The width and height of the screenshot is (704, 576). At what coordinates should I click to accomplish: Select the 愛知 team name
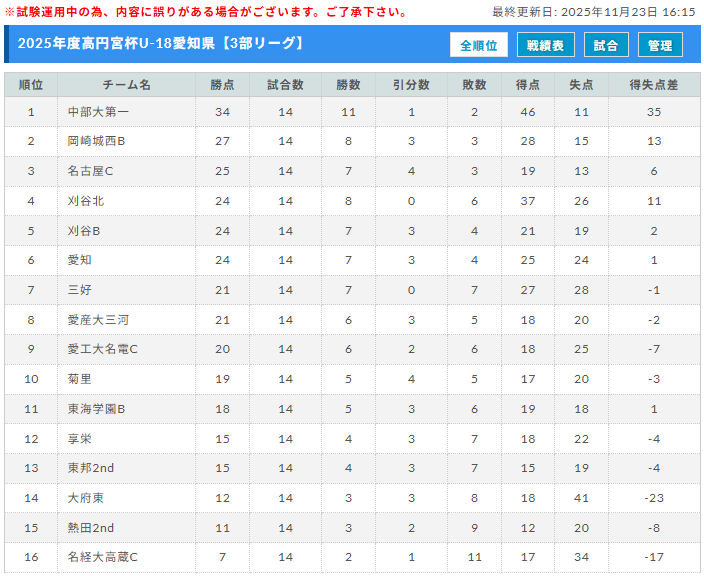click(80, 260)
